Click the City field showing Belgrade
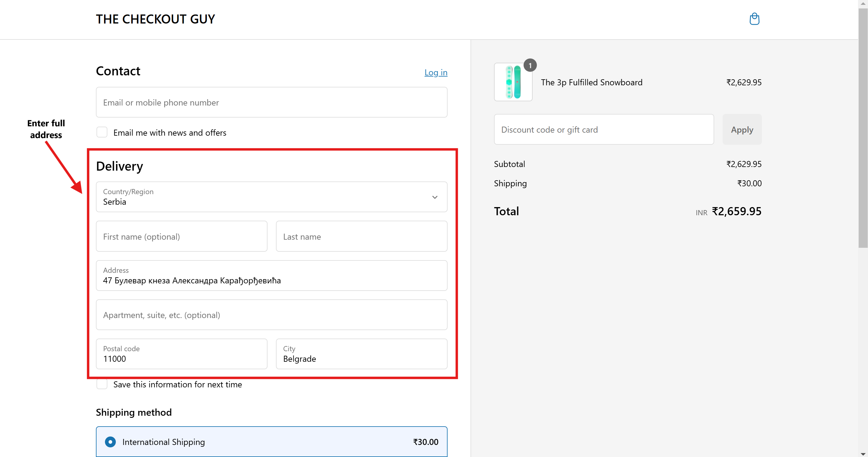868x457 pixels. pyautogui.click(x=361, y=354)
